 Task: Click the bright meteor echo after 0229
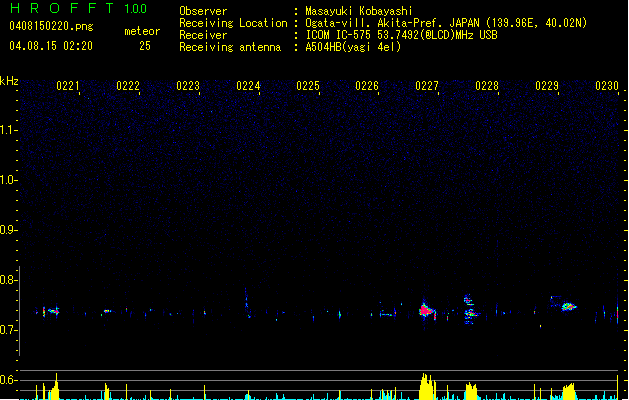(568, 307)
